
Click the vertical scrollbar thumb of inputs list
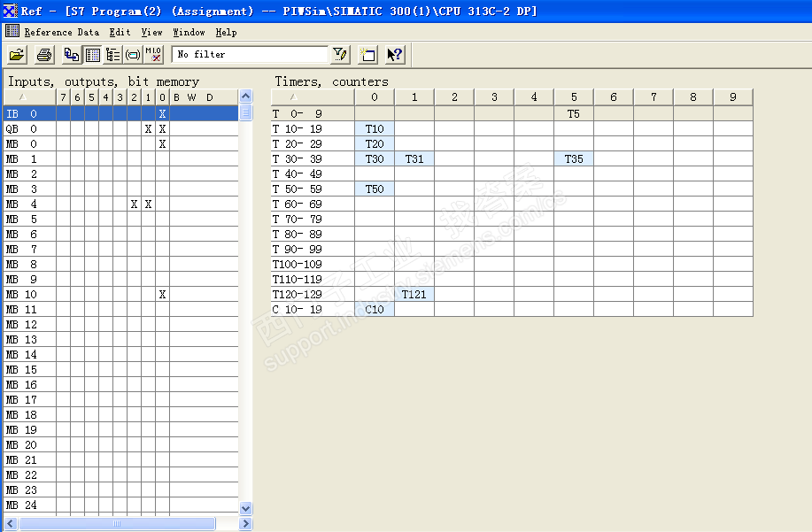[x=246, y=112]
